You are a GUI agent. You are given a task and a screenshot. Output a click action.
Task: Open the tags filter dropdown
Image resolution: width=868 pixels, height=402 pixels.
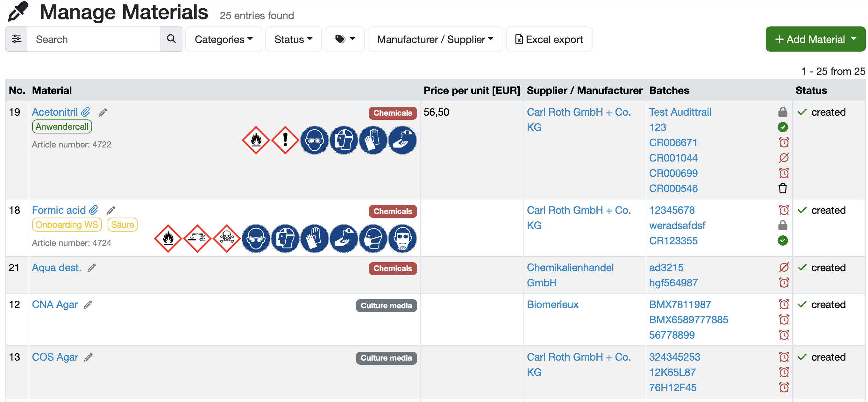click(x=345, y=39)
